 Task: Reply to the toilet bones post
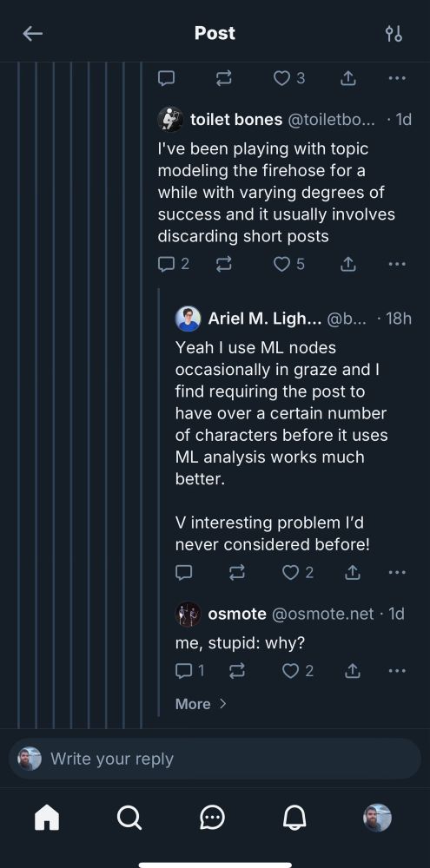click(174, 264)
